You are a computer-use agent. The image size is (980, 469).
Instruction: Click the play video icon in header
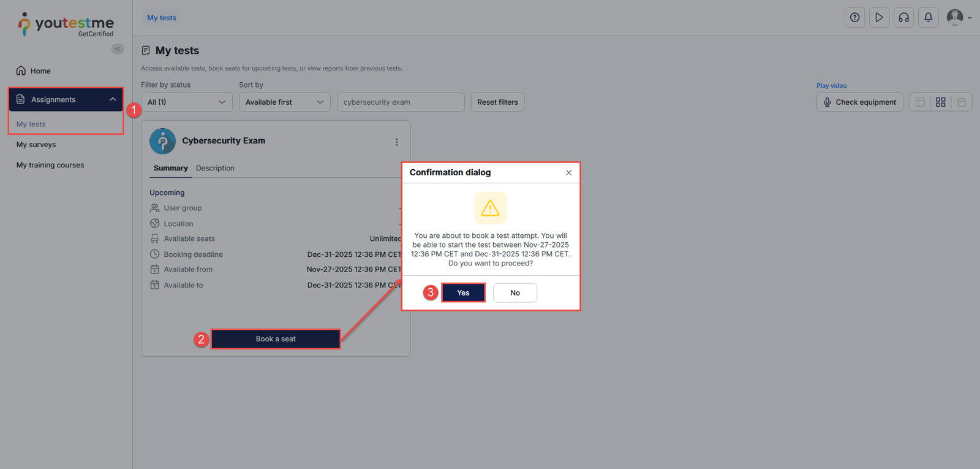pyautogui.click(x=879, y=18)
